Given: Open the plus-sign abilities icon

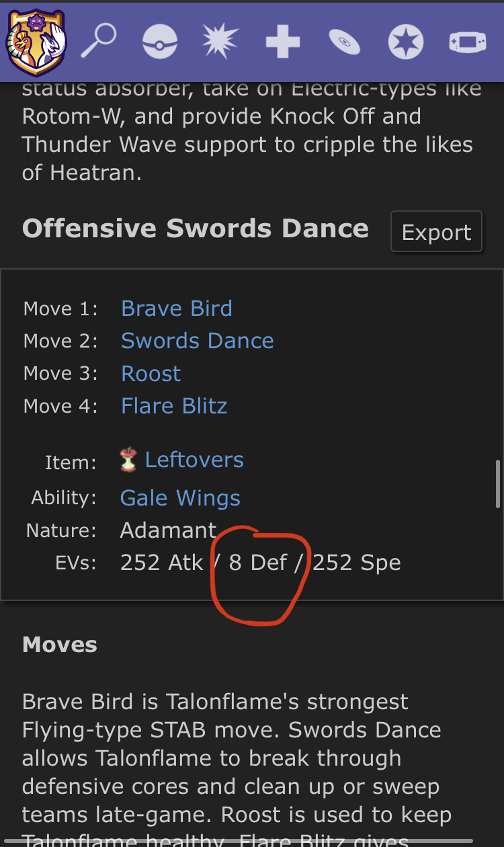Looking at the screenshot, I should pyautogui.click(x=282, y=42).
